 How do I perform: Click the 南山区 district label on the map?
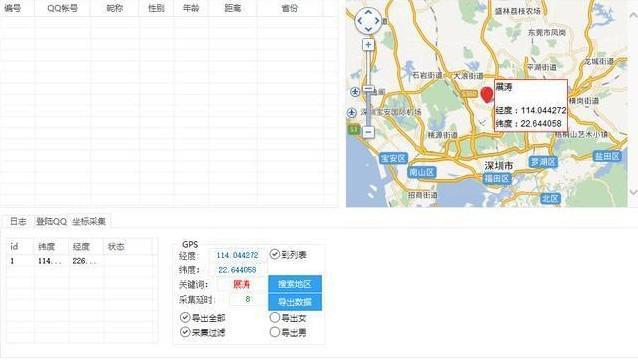coord(422,172)
